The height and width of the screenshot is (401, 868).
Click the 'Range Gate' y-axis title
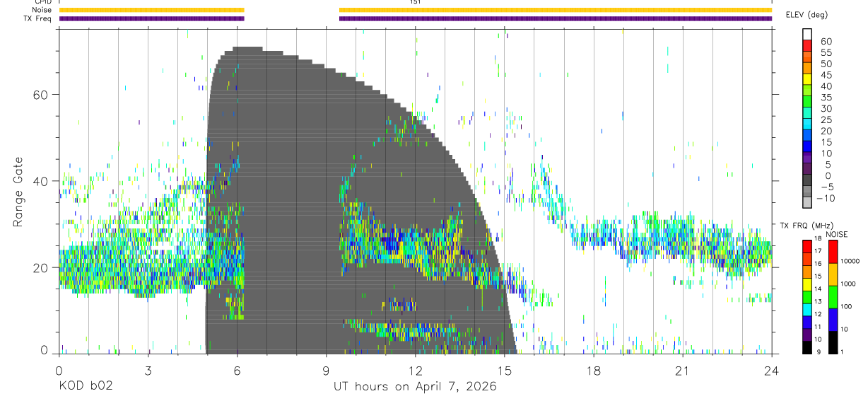point(18,192)
